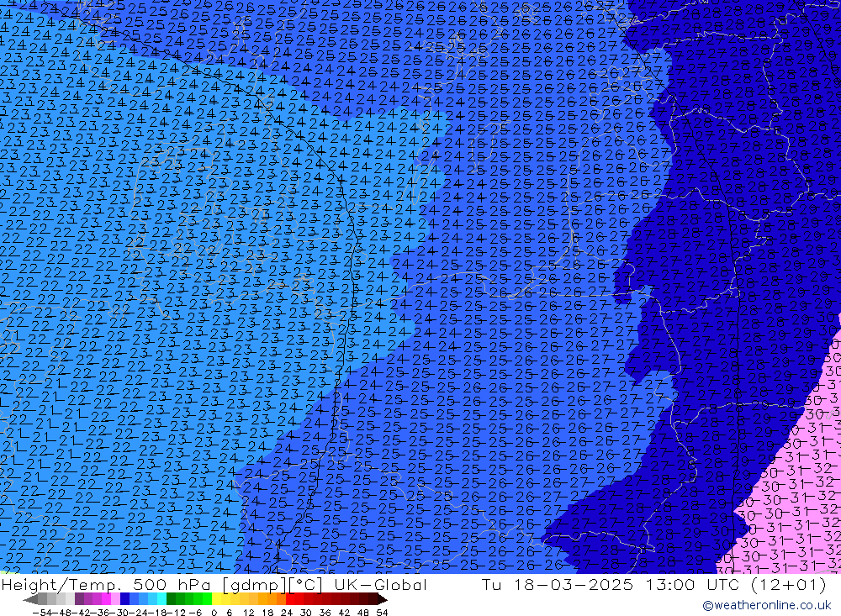The width and height of the screenshot is (841, 616).
Task: Click the '-6' legend tick label
Action: point(195,613)
